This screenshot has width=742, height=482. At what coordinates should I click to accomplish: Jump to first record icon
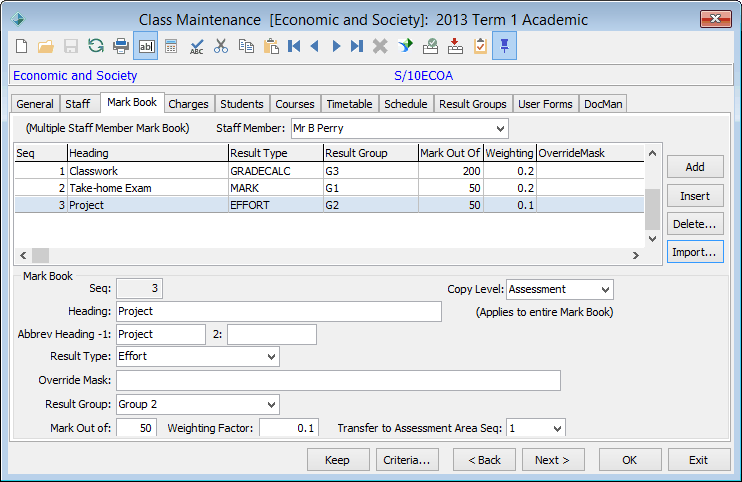294,46
